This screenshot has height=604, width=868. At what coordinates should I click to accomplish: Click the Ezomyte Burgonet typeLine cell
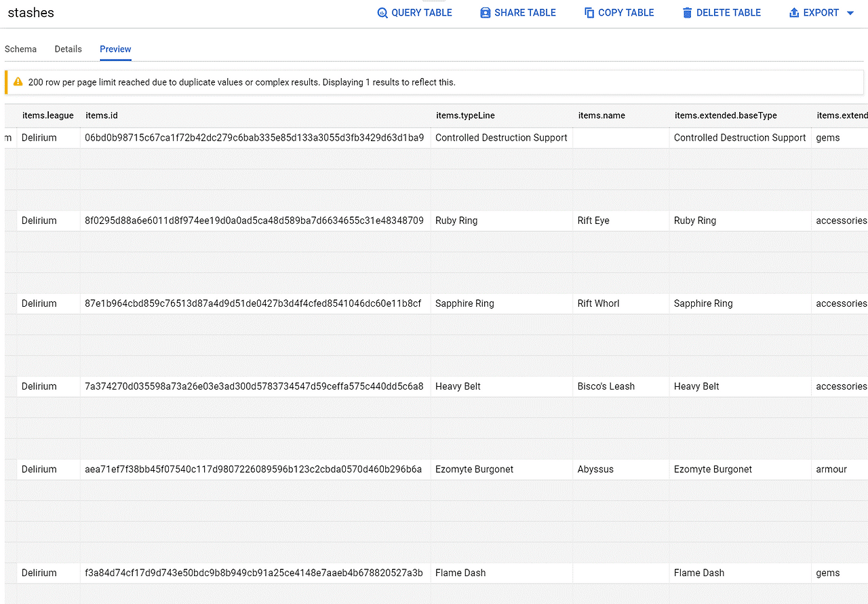pyautogui.click(x=502, y=469)
